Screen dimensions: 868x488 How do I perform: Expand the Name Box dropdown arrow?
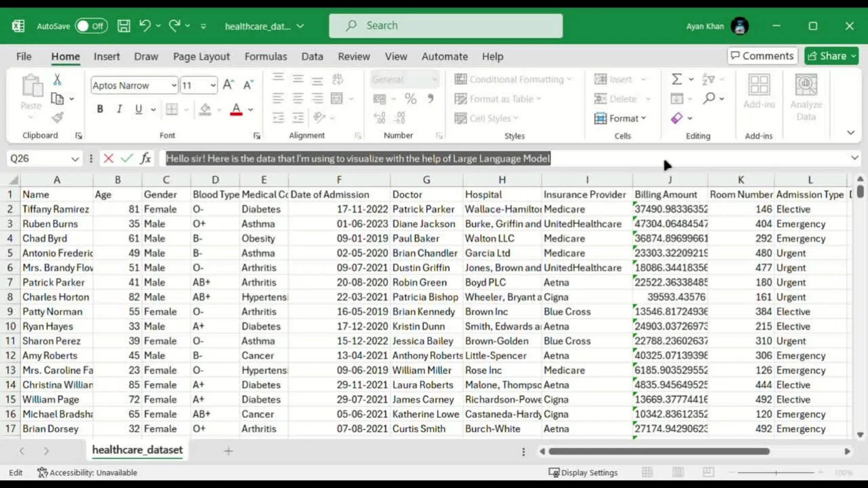pos(75,159)
